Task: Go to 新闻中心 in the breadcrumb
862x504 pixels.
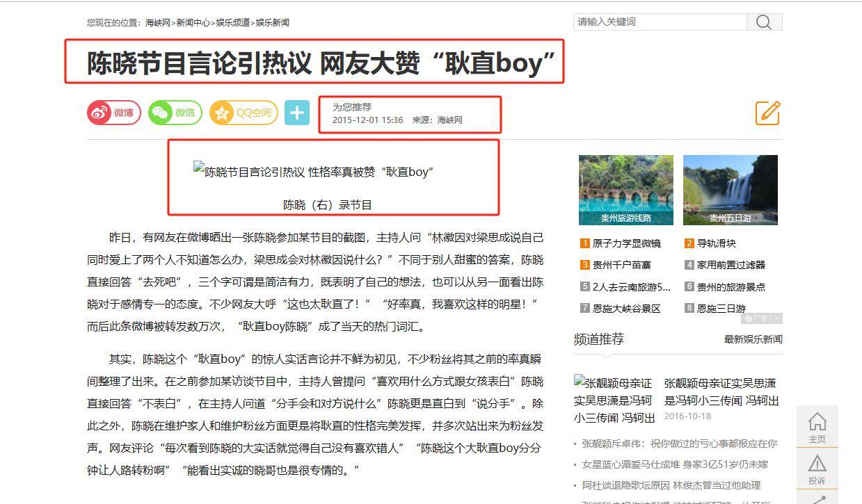Action: click(193, 22)
